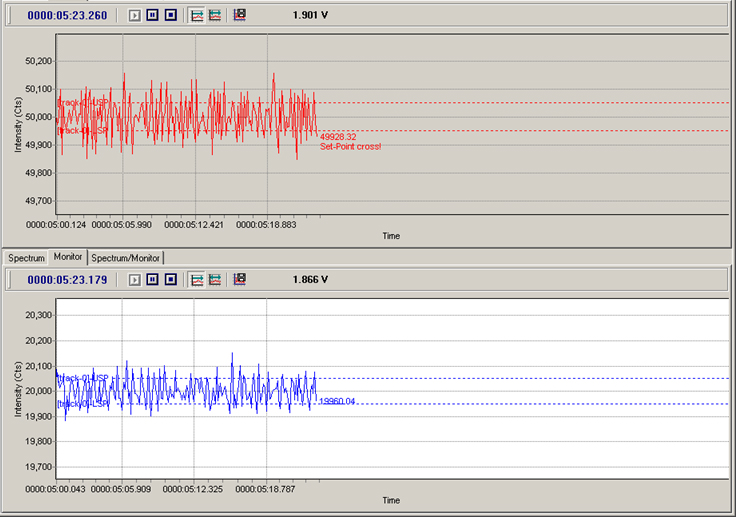Click the Time axis title under the blue chart
This screenshot has height=517, width=736.
point(391,500)
